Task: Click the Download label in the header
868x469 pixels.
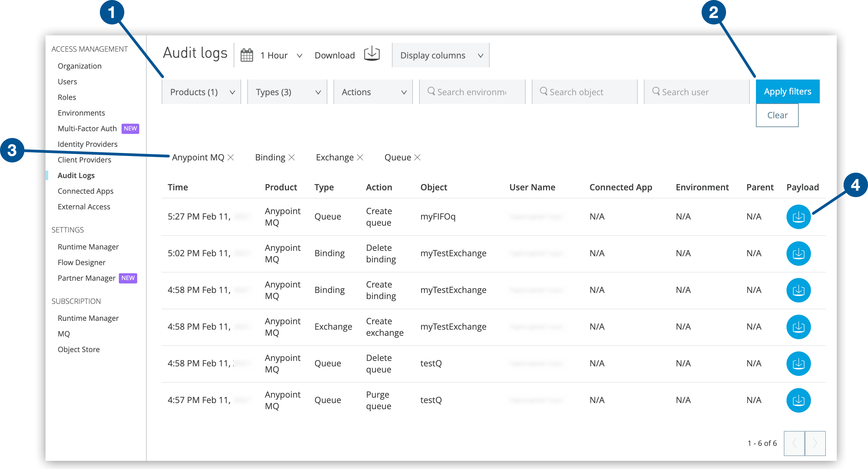Action: (x=335, y=55)
